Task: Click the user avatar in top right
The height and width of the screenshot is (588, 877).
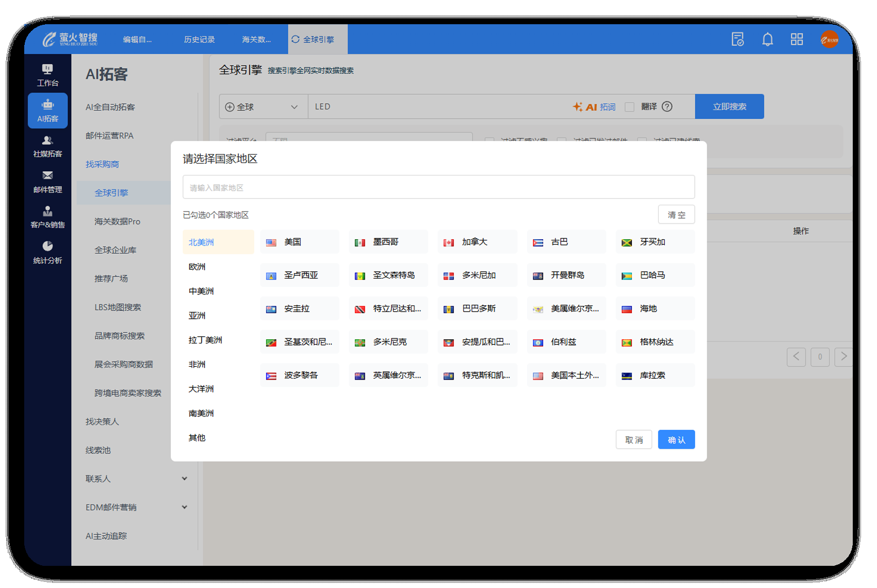Action: [829, 39]
